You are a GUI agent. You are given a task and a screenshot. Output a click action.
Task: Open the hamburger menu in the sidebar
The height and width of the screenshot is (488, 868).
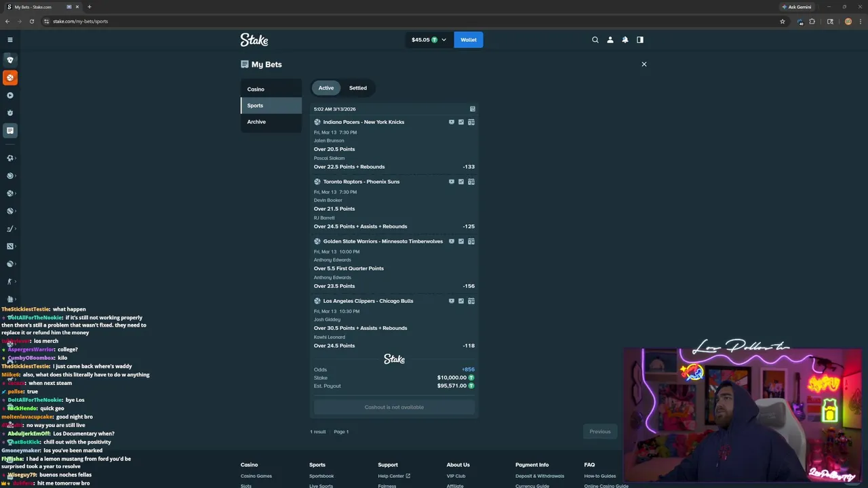pyautogui.click(x=10, y=40)
